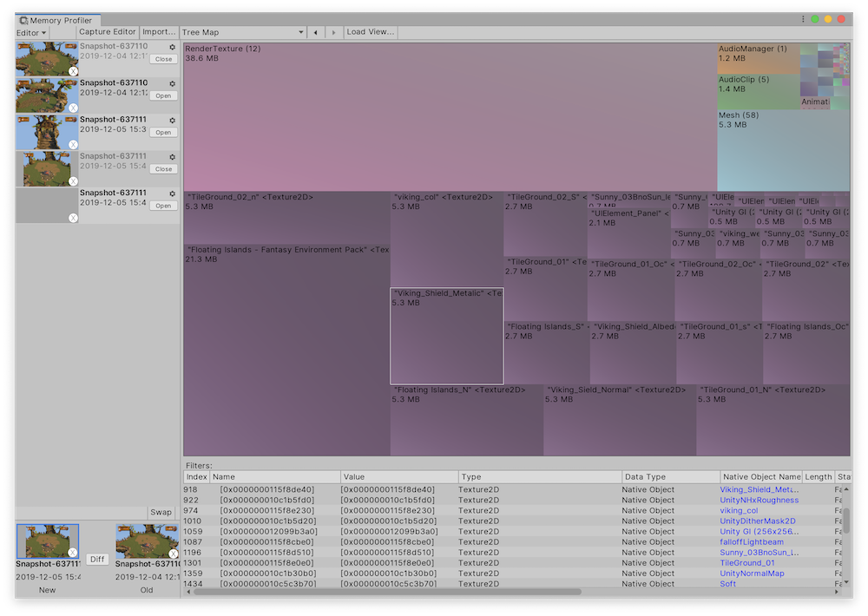Click X badge on the New snapshot thumbnail
The height and width of the screenshot is (616, 868).
click(73, 553)
